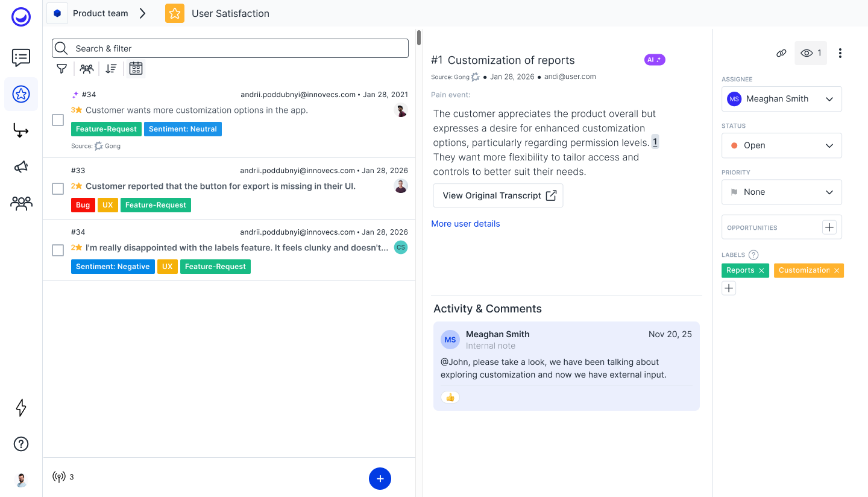Select the customization options feedback checkbox
The width and height of the screenshot is (868, 497).
click(x=58, y=120)
